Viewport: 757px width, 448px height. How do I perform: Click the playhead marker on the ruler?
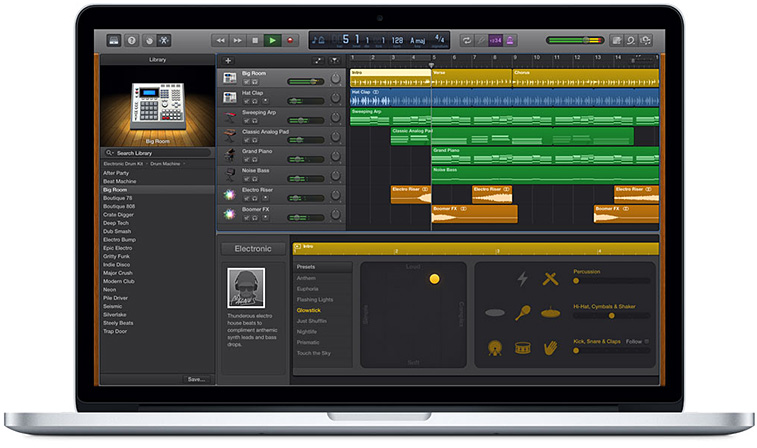click(x=431, y=65)
